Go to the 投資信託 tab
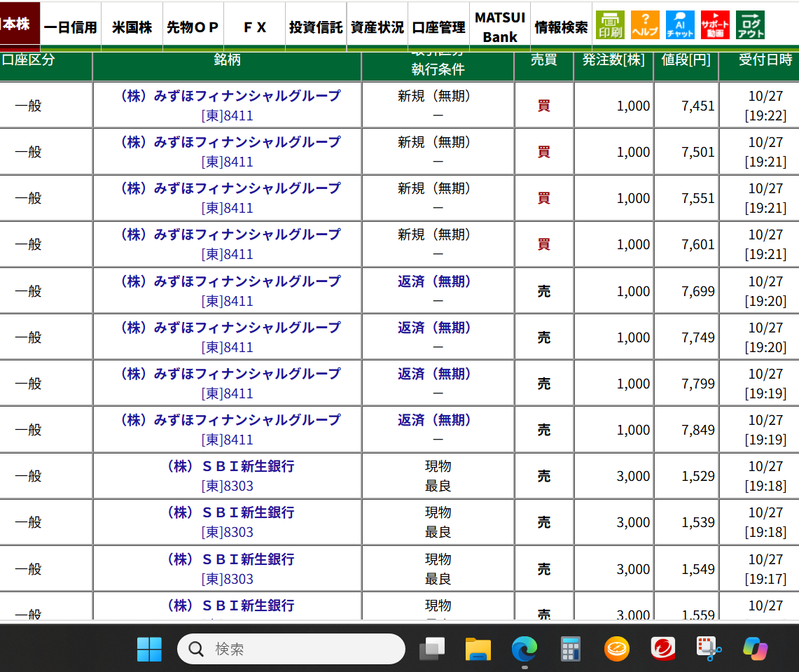The image size is (799, 672). click(316, 27)
